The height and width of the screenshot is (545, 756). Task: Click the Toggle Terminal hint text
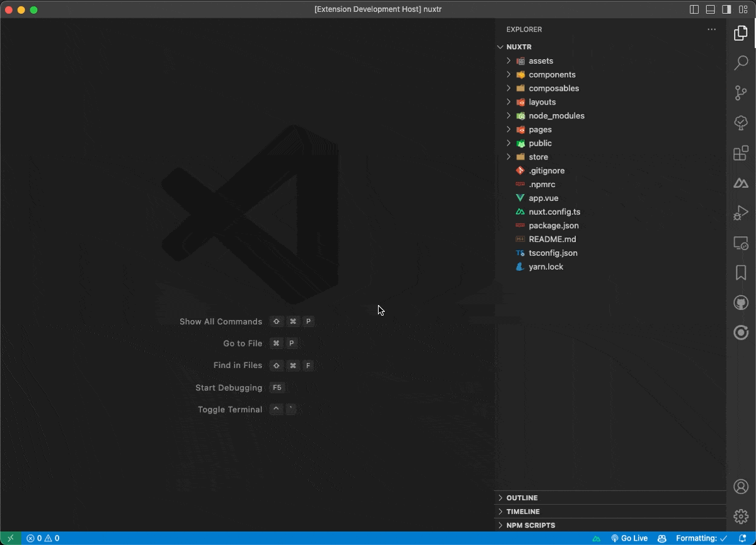(230, 410)
